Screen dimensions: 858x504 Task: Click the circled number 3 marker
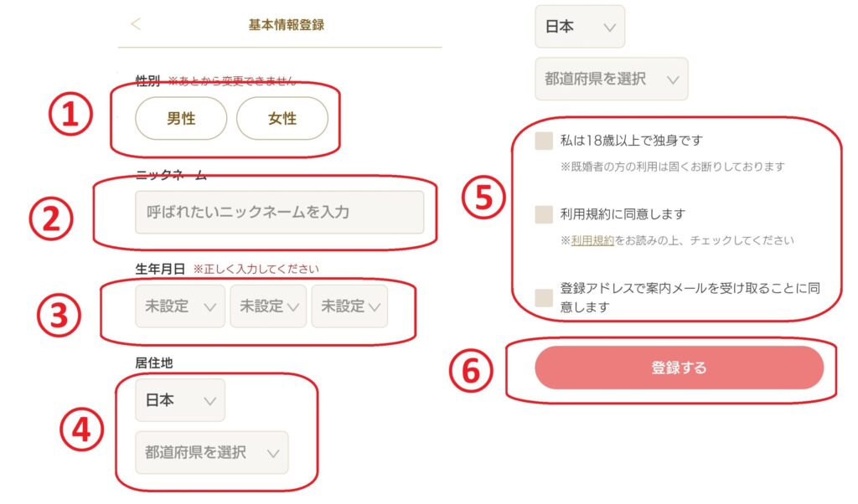coord(59,315)
